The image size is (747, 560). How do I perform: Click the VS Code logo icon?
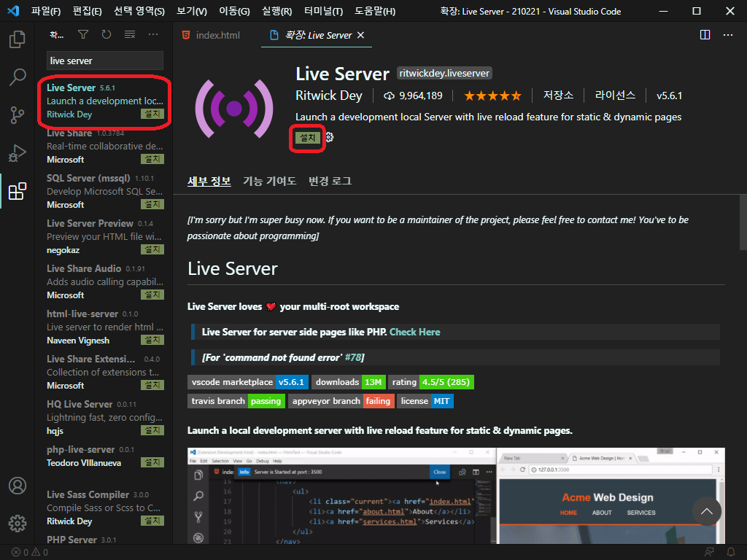click(13, 11)
